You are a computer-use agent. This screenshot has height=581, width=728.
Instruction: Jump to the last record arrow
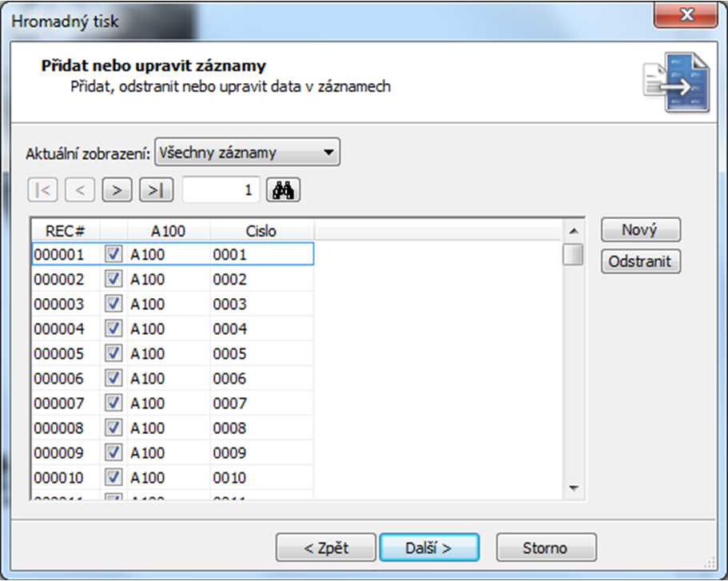tap(156, 190)
